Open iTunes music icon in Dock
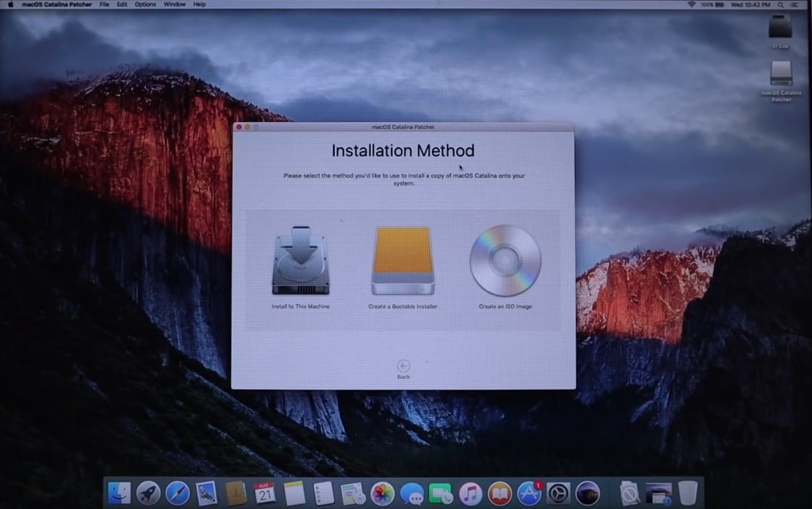Screen dimensions: 812x509 pos(470,493)
